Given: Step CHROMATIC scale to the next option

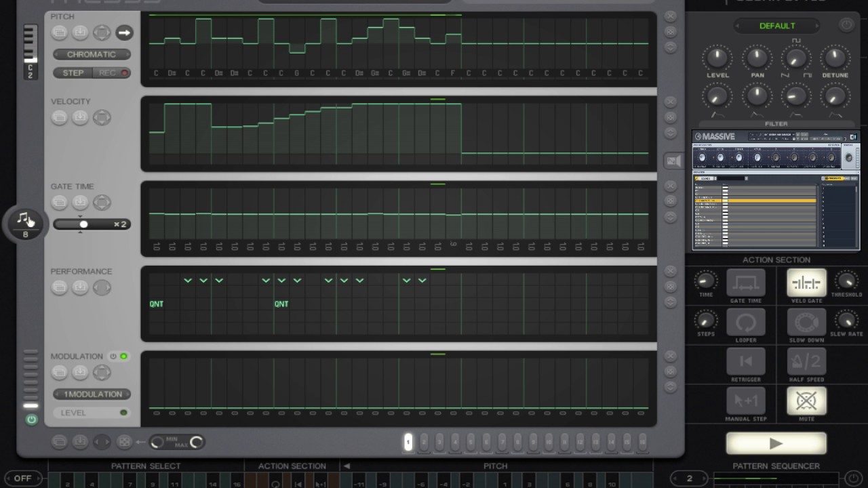Looking at the screenshot, I should click(x=126, y=54).
